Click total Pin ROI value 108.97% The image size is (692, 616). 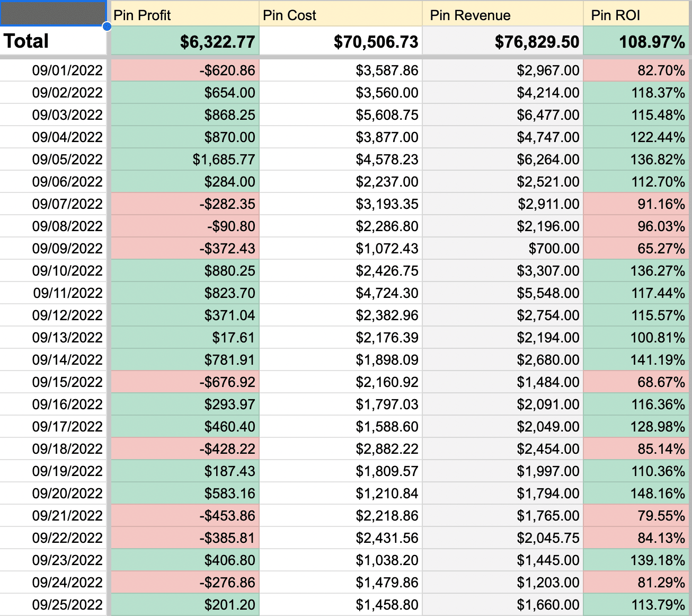click(636, 41)
